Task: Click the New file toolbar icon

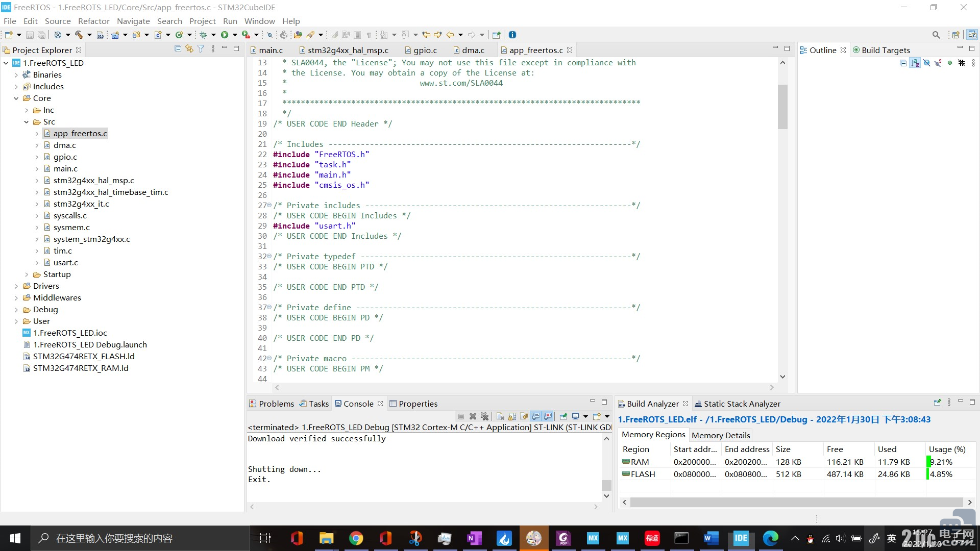Action: [9, 35]
